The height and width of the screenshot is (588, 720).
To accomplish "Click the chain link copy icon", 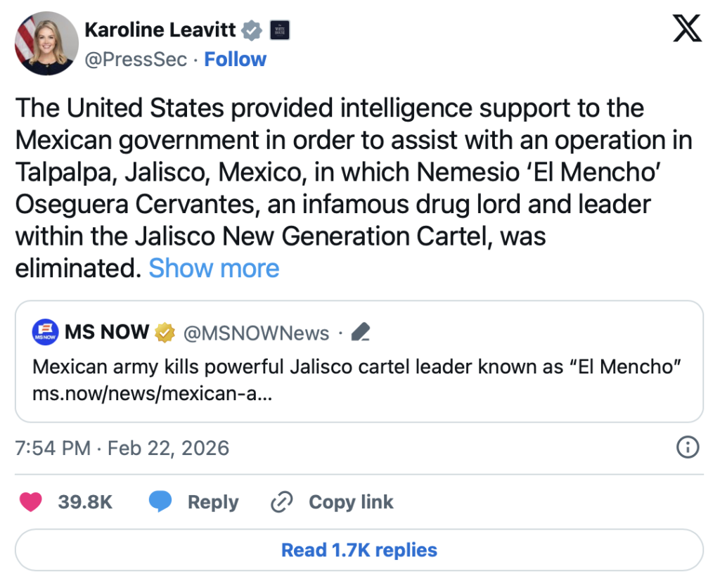I will tap(281, 502).
